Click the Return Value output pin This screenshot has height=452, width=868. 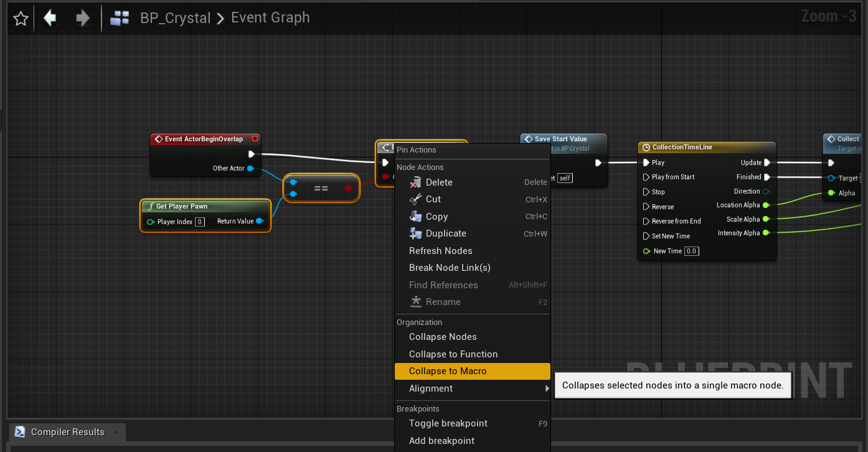tap(259, 221)
